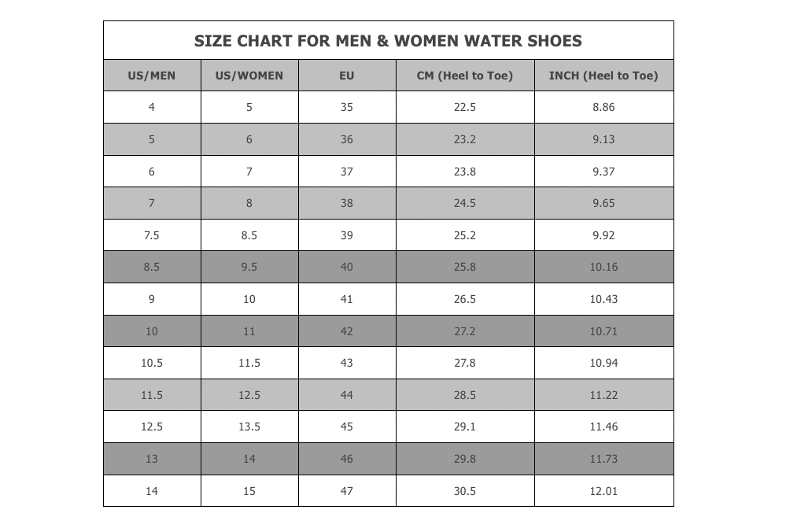The width and height of the screenshot is (786, 532).
Task: Select the 11.22 inch cell
Action: (x=603, y=395)
